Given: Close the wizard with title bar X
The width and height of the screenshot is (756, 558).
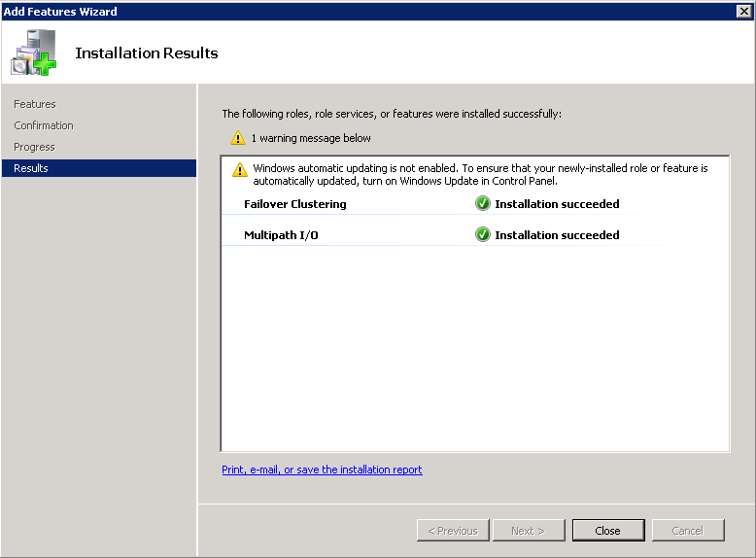Looking at the screenshot, I should coord(743,11).
